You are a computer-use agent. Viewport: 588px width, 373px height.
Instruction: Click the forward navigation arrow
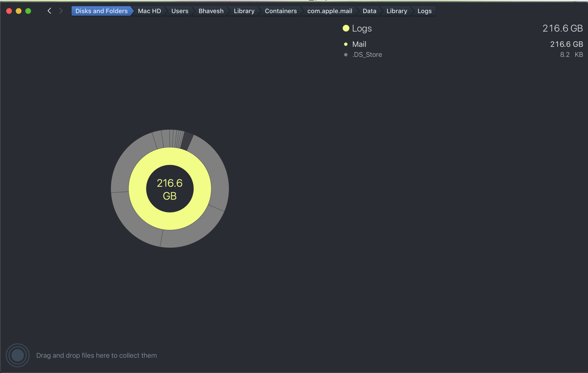[61, 11]
